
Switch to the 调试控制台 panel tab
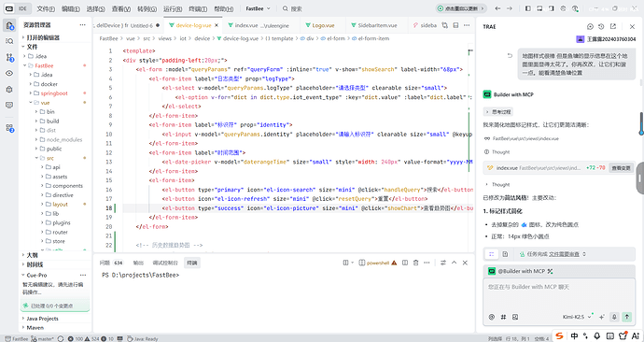[165, 263]
